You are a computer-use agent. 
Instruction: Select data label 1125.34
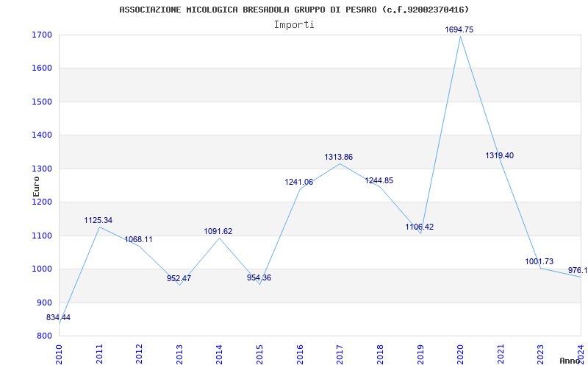98,220
